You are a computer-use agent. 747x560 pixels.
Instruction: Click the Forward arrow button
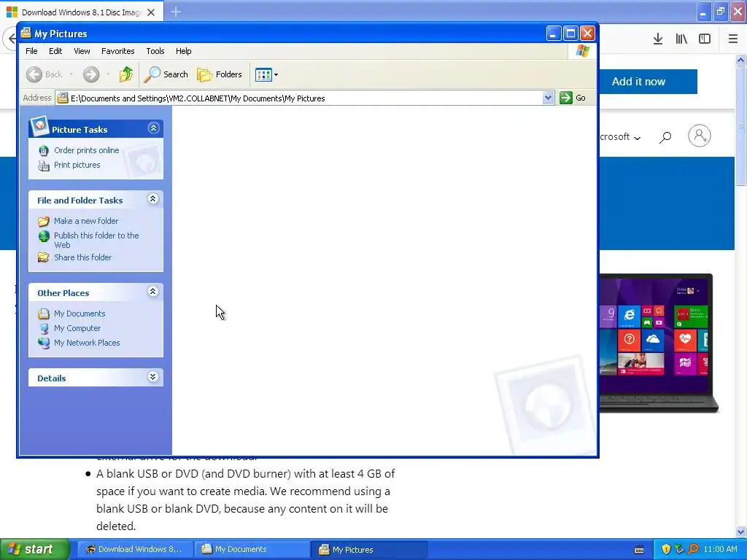click(91, 74)
